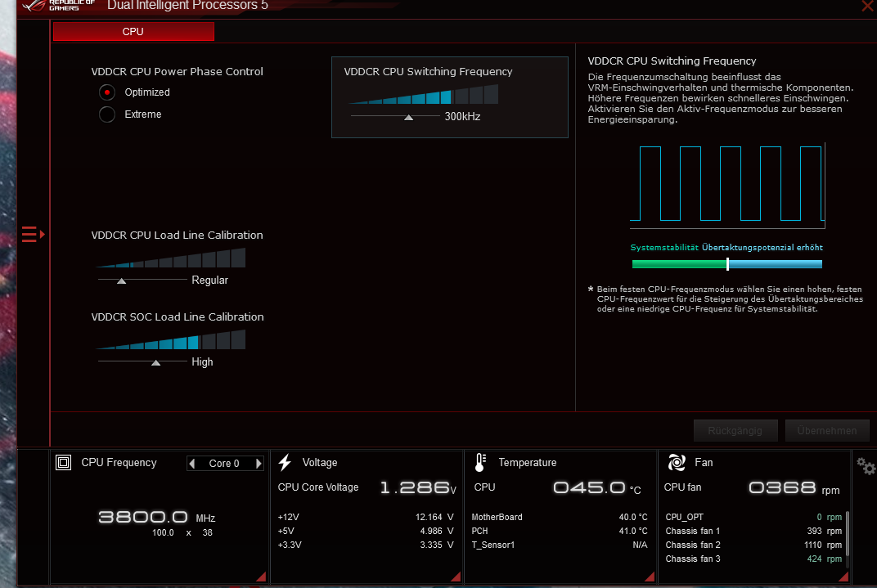Screen dimensions: 877x588
Task: Expand the Temperature panel corner triangle
Action: (x=650, y=577)
